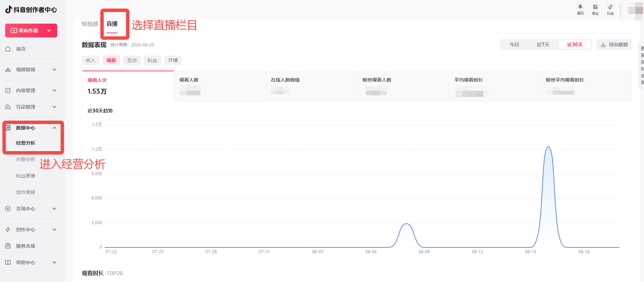Click the 导出数据 export button

[614, 45]
